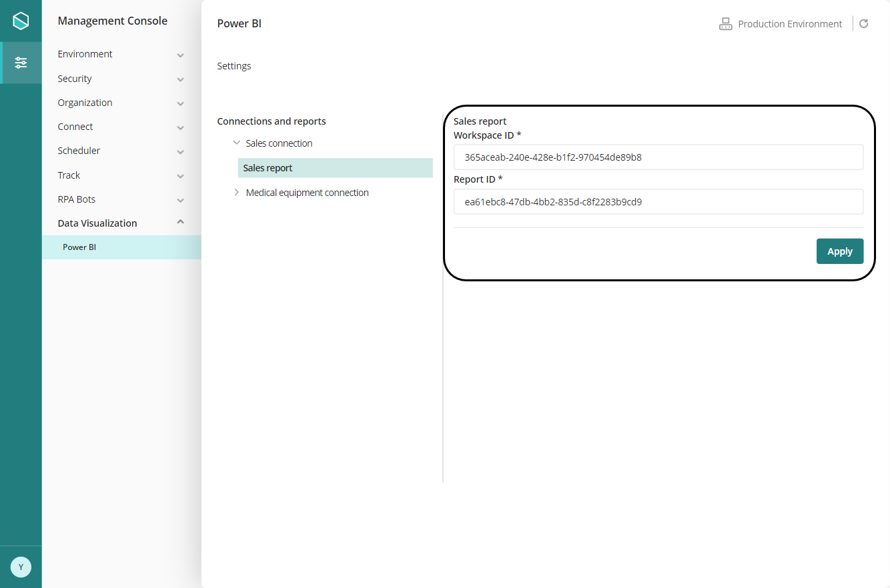The height and width of the screenshot is (588, 890).
Task: Select the Sales report tree item
Action: [x=335, y=168]
